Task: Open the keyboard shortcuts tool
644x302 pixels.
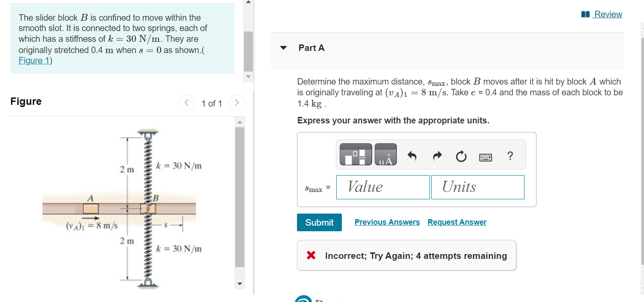Action: [x=485, y=157]
